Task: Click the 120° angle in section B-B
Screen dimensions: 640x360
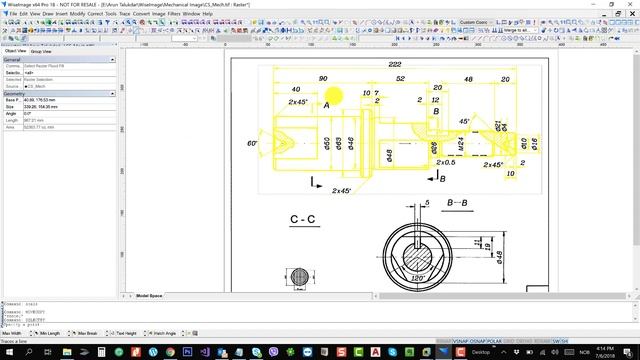Action: click(418, 278)
